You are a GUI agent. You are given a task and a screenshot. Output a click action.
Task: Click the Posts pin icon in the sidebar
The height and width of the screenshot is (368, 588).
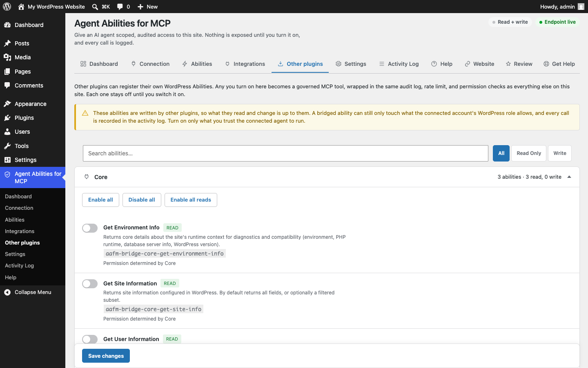click(7, 43)
